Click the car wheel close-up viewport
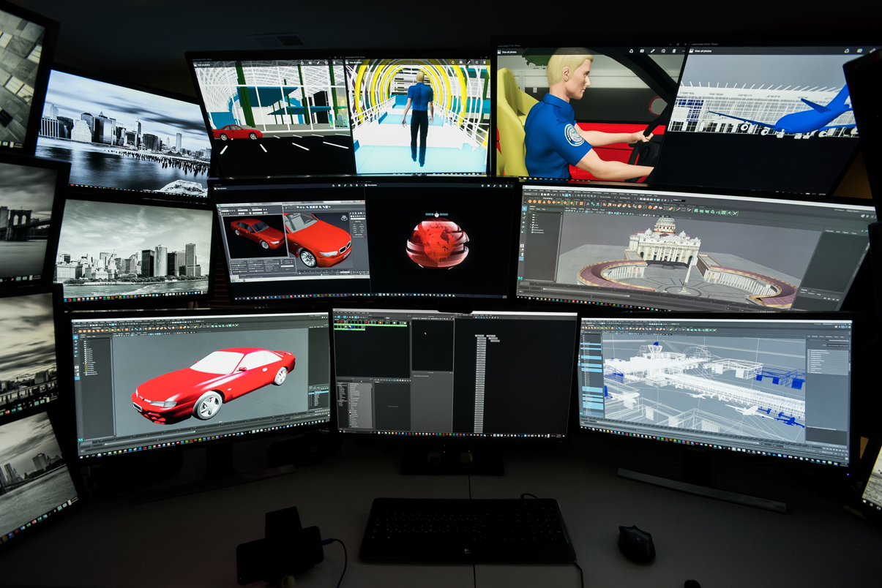 pyautogui.click(x=317, y=240)
